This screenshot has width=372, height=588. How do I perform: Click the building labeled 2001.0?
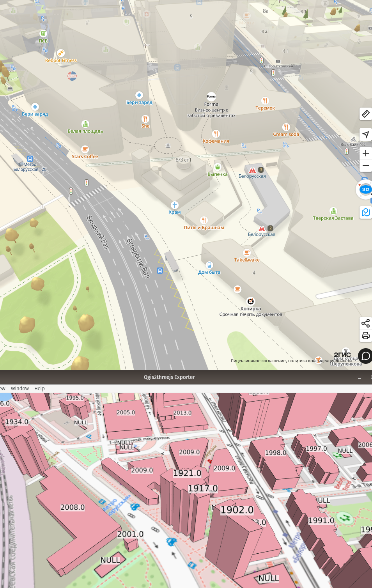131,534
